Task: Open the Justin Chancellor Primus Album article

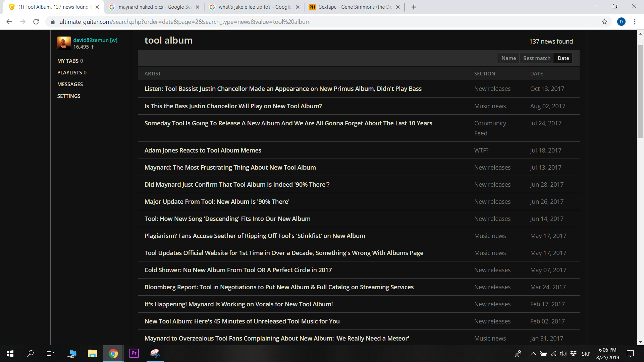Action: (283, 88)
